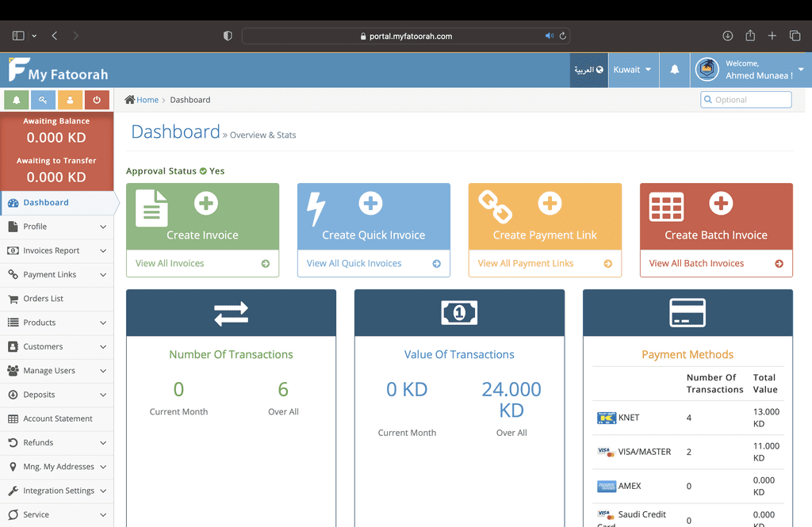
Task: Click the AMEX payment method row label
Action: tap(629, 486)
